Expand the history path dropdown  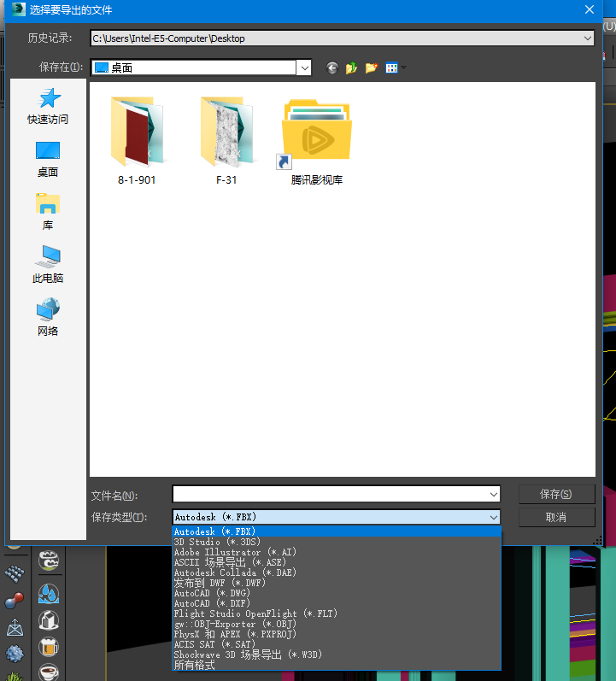pyautogui.click(x=587, y=38)
